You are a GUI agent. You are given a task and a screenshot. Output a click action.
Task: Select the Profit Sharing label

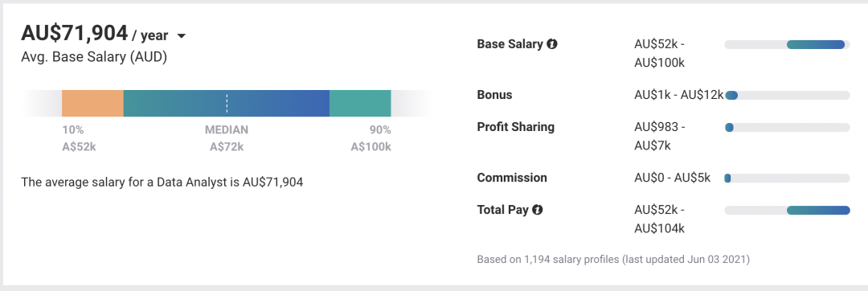[x=515, y=127]
